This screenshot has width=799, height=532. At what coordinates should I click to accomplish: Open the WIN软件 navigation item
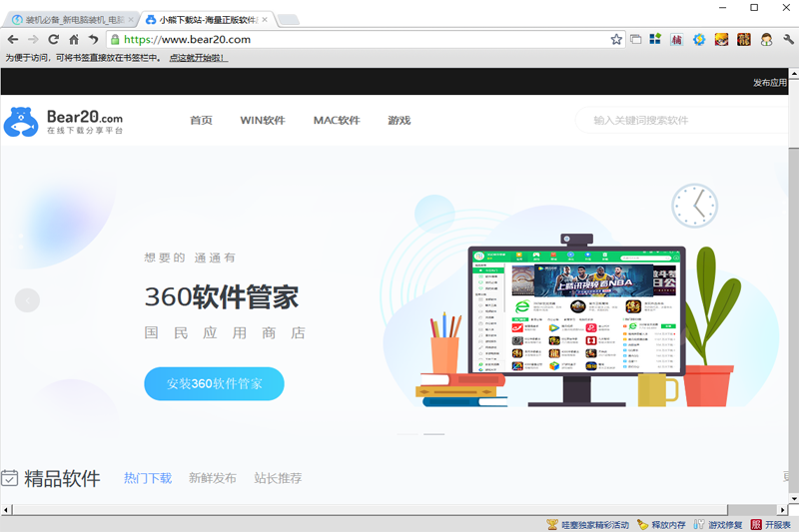pos(263,120)
